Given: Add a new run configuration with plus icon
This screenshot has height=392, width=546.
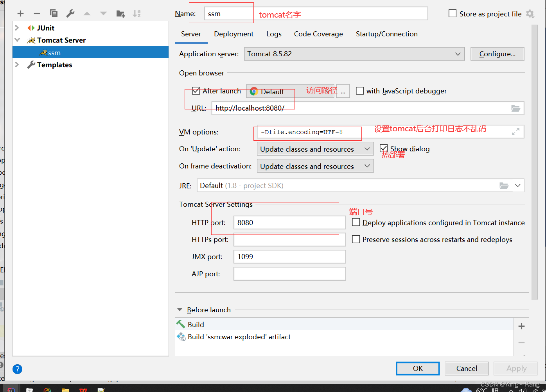Looking at the screenshot, I should [21, 14].
